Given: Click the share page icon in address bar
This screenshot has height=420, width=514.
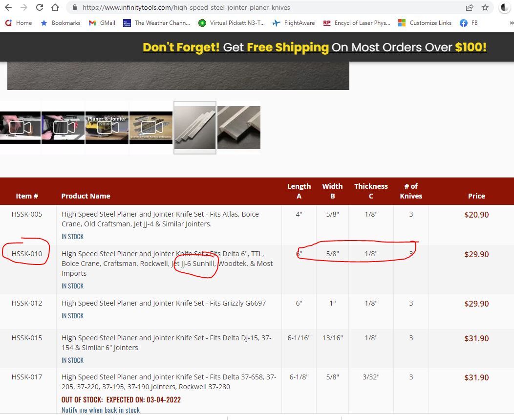Looking at the screenshot, I should pos(470,7).
